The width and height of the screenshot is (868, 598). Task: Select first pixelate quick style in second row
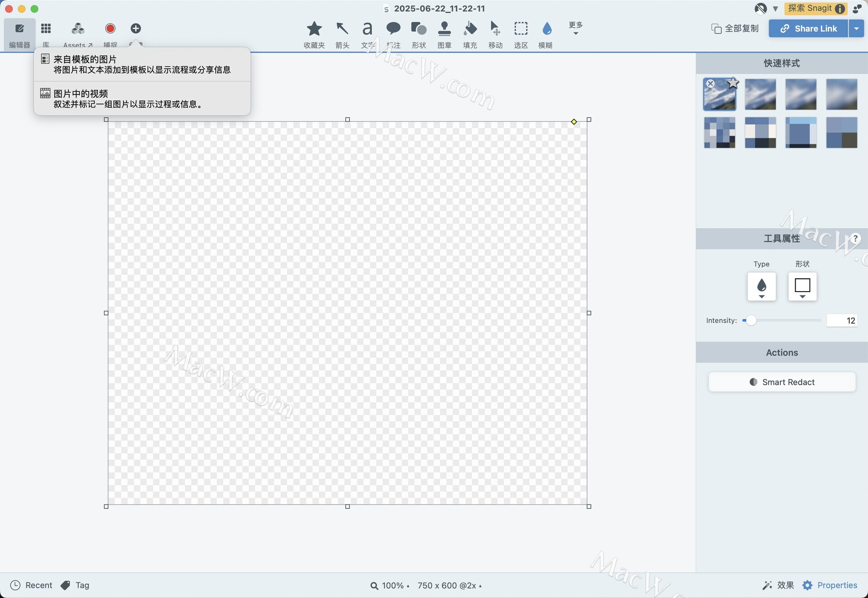(x=719, y=132)
